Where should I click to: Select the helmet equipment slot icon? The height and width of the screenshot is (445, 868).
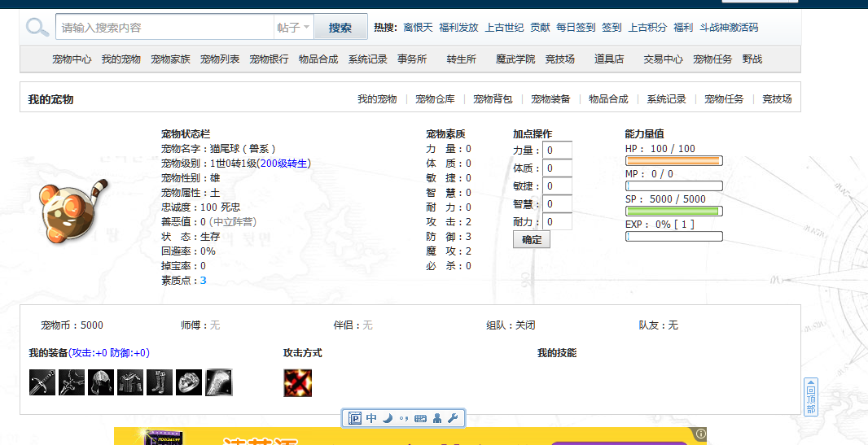101,382
